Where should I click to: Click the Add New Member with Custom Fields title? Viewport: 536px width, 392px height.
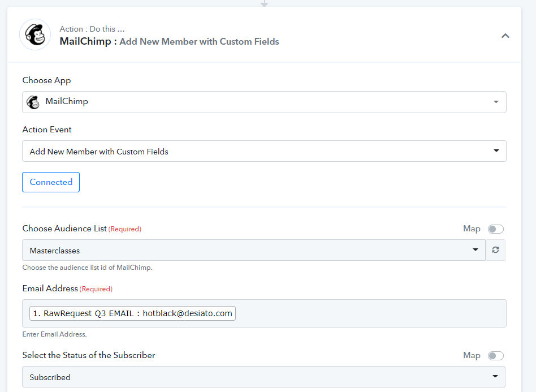199,41
